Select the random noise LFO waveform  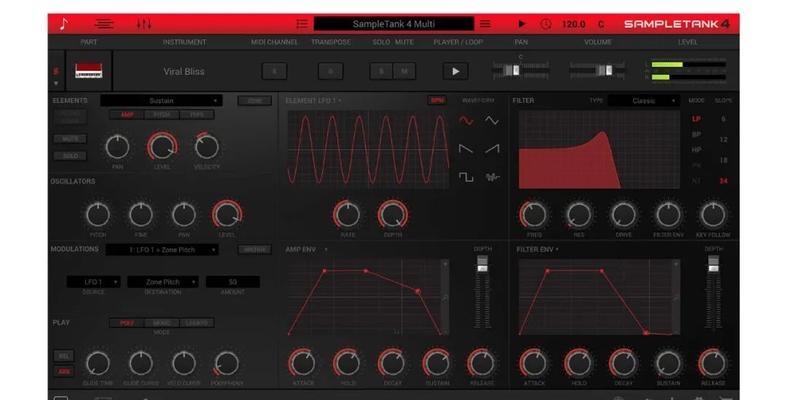(x=491, y=177)
